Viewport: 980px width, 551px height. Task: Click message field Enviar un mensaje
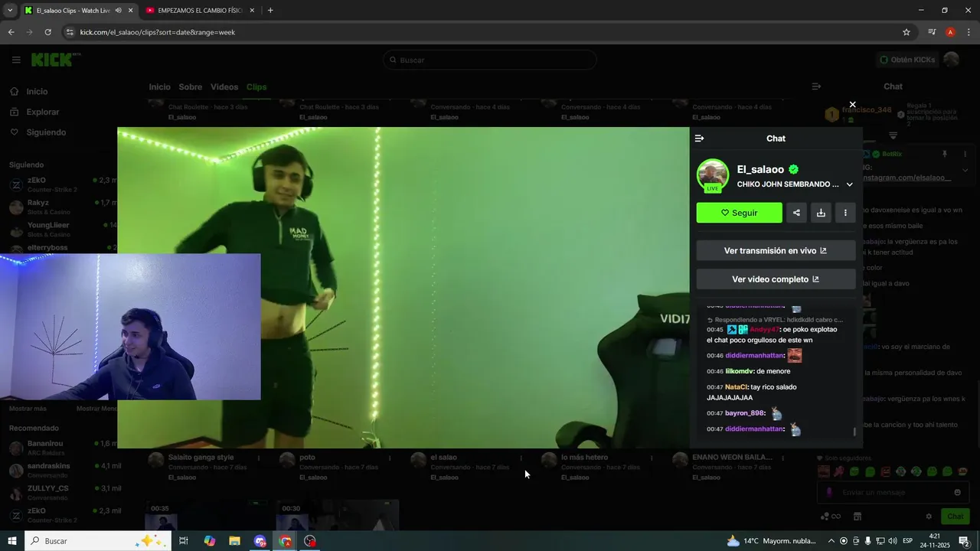[x=891, y=492]
